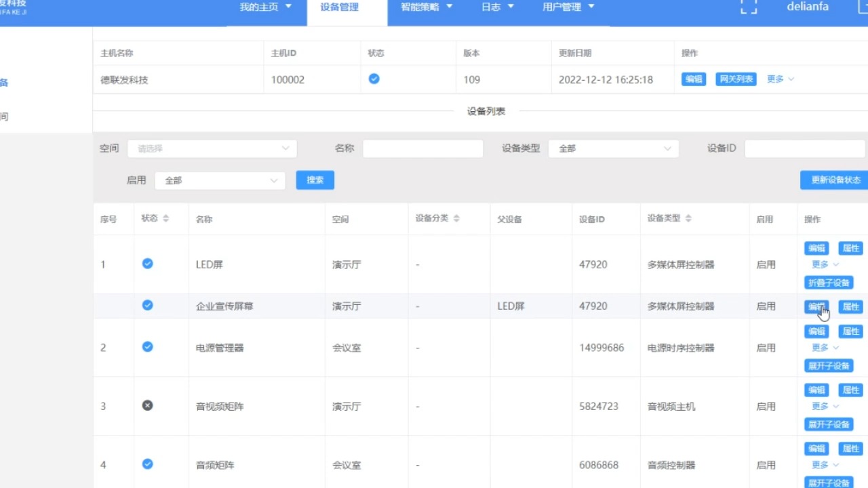Viewport: 868px width, 488px height.
Task: Open 网关列表 for the host
Action: (x=736, y=79)
